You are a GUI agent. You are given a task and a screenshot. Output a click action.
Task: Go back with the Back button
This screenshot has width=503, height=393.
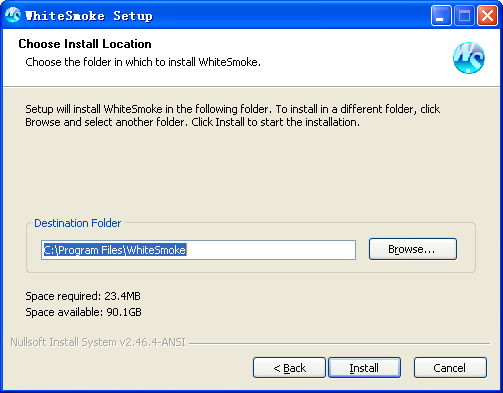point(289,368)
